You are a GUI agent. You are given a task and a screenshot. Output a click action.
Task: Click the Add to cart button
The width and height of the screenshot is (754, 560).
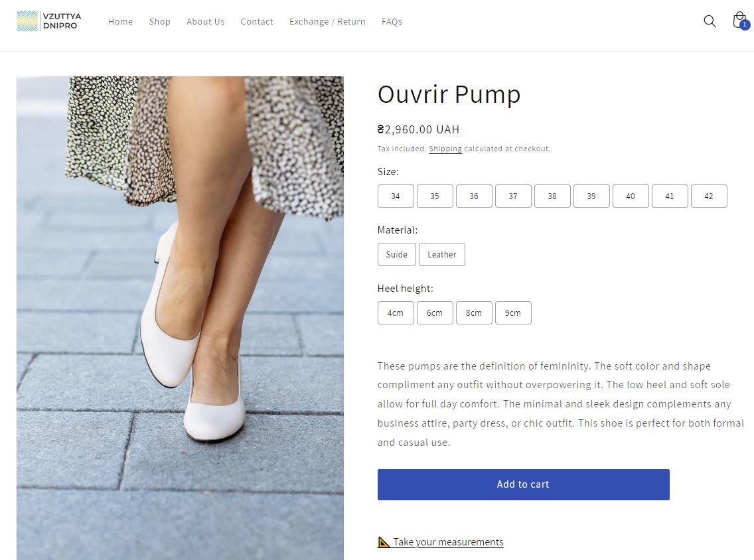(523, 484)
